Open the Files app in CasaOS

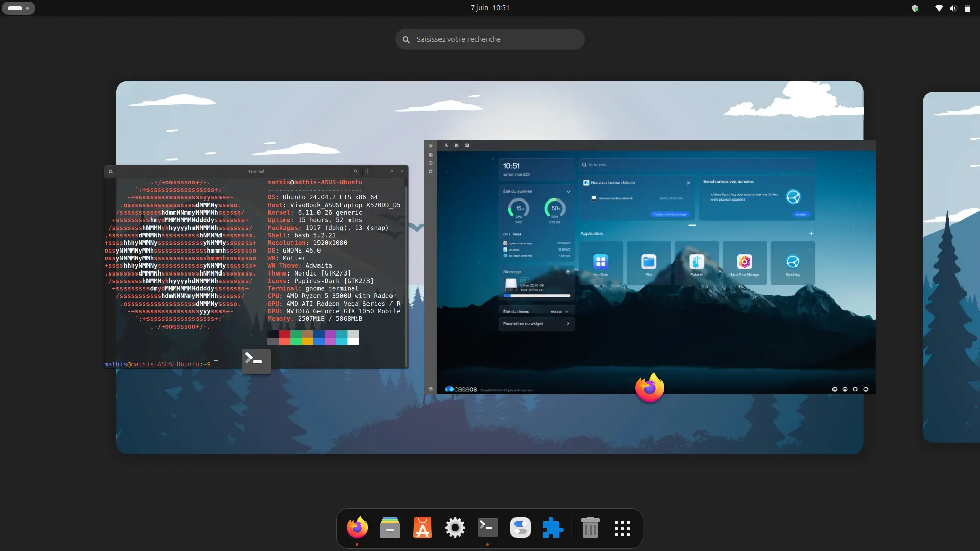pyautogui.click(x=648, y=263)
